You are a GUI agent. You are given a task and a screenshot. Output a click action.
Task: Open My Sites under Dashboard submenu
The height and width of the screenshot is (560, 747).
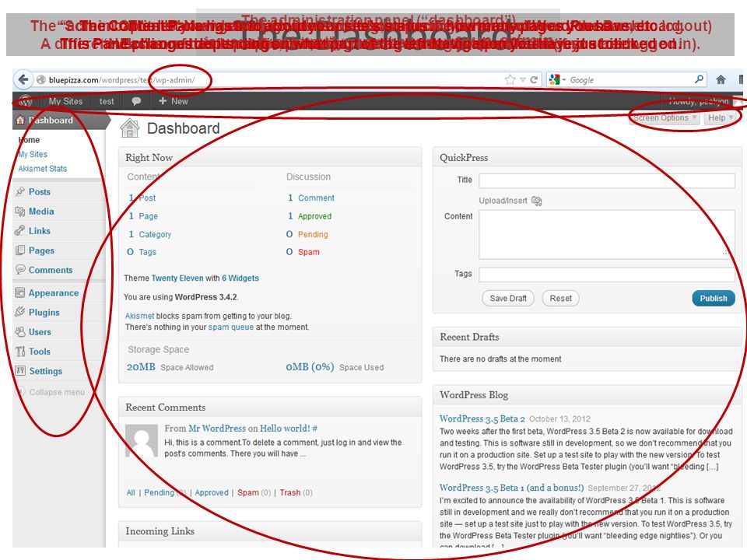tap(33, 154)
